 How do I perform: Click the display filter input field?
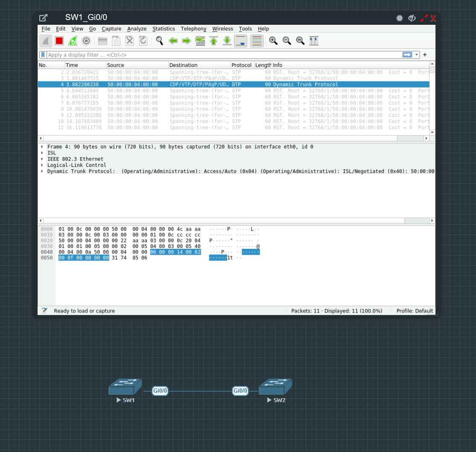222,55
